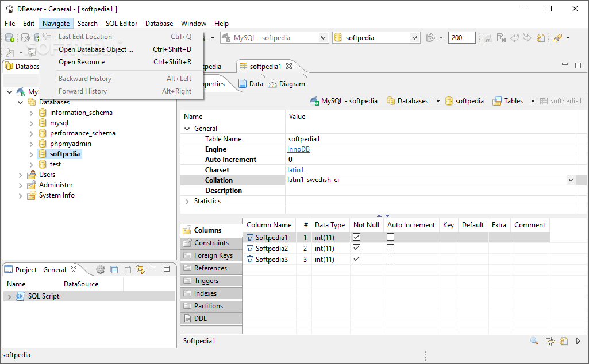The width and height of the screenshot is (589, 364).
Task: Click the SQL script icon under the File menu
Action: (9, 53)
